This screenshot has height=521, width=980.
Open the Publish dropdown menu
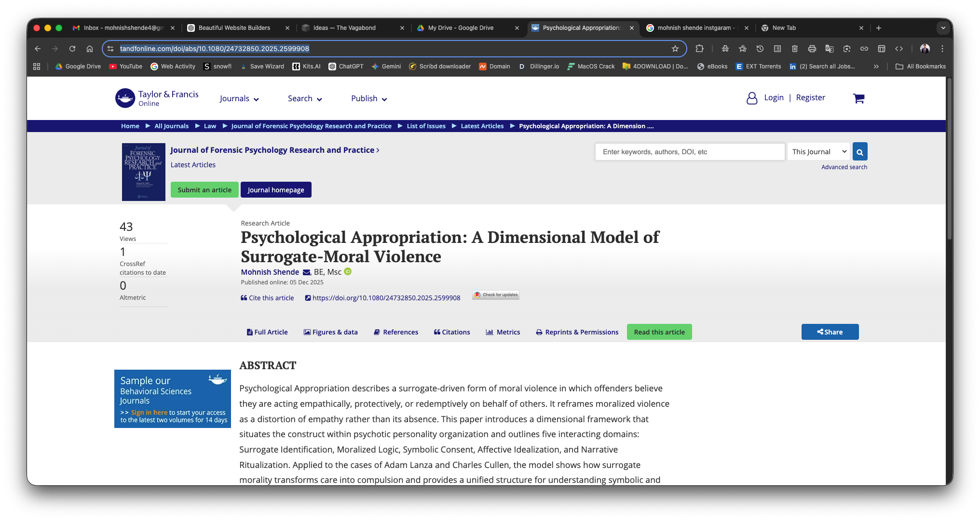368,98
